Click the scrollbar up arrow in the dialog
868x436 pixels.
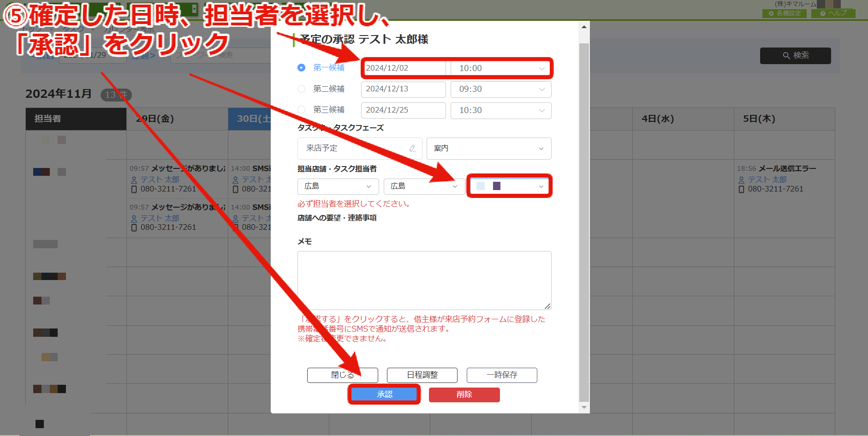tap(584, 27)
